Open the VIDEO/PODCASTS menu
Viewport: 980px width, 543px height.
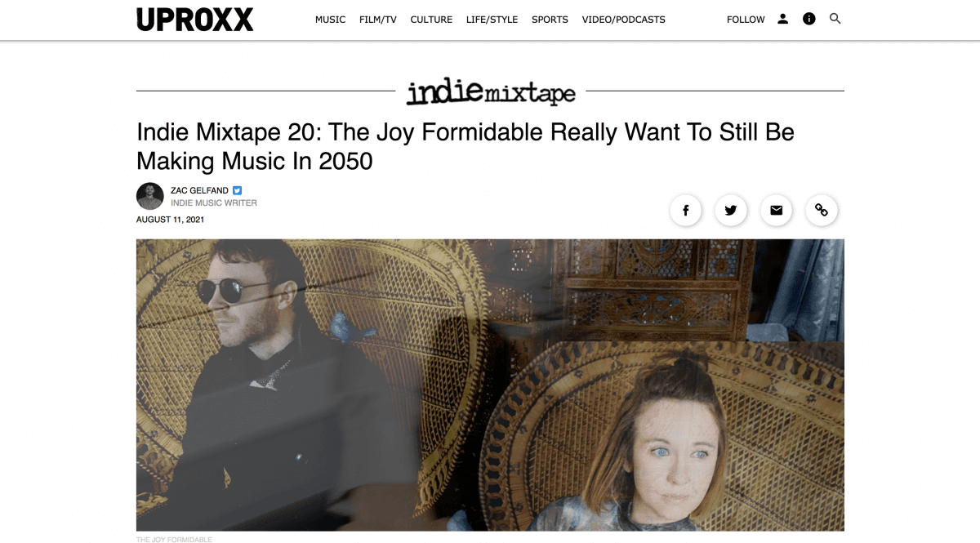(624, 20)
